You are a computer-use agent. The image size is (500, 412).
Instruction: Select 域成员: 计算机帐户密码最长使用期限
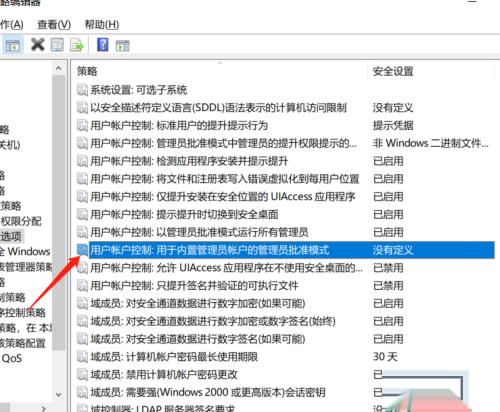(174, 357)
